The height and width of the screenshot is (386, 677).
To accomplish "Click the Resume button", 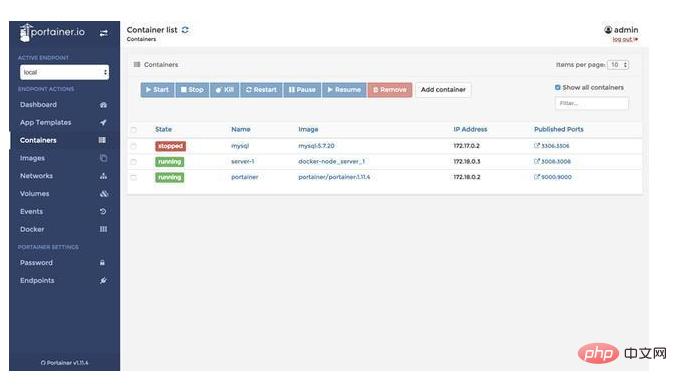I will click(344, 90).
